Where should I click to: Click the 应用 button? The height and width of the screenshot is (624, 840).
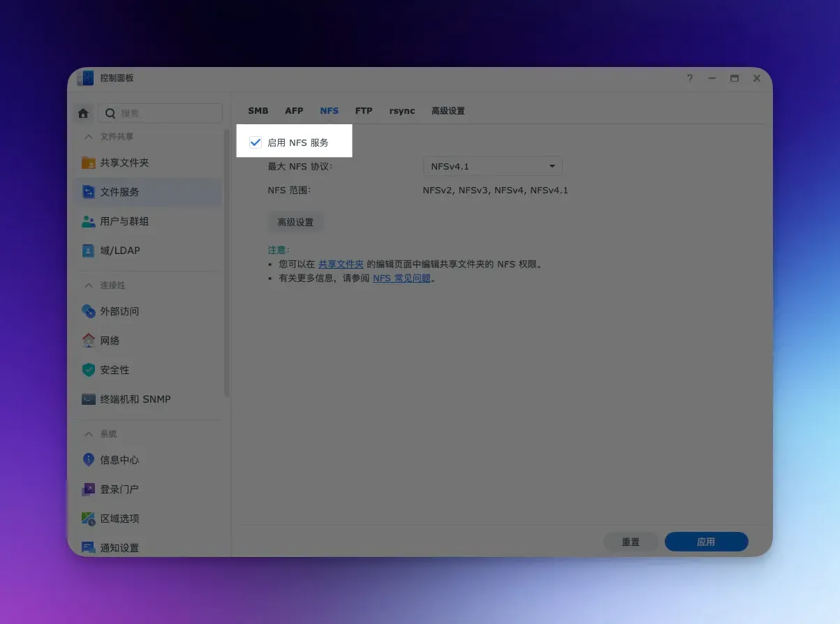pos(707,542)
